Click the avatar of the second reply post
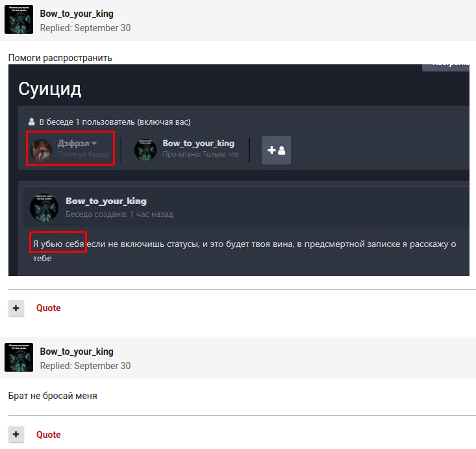Screen dimensions: 476x449 19,357
